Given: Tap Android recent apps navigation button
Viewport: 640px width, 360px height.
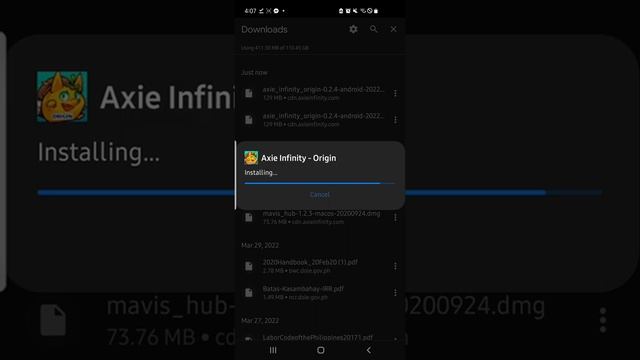Looking at the screenshot, I should pyautogui.click(x=273, y=350).
